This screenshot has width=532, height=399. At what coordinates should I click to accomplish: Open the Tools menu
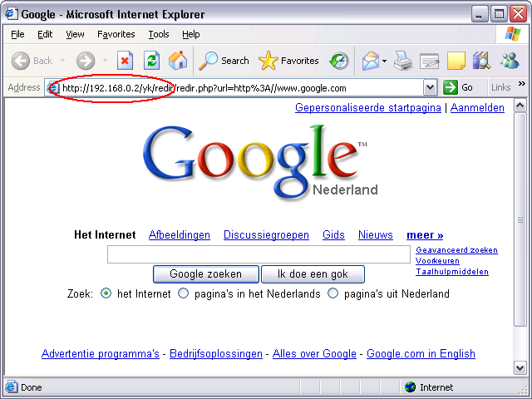159,34
